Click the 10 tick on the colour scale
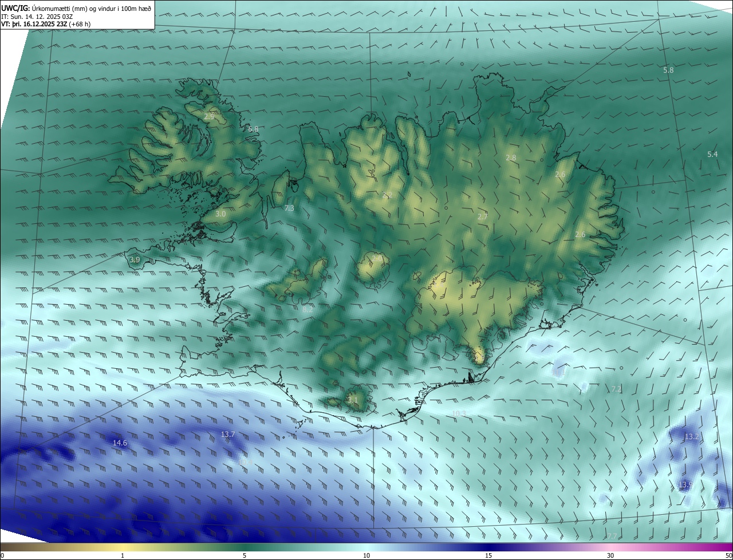Image resolution: width=733 pixels, height=560 pixels. point(366,555)
